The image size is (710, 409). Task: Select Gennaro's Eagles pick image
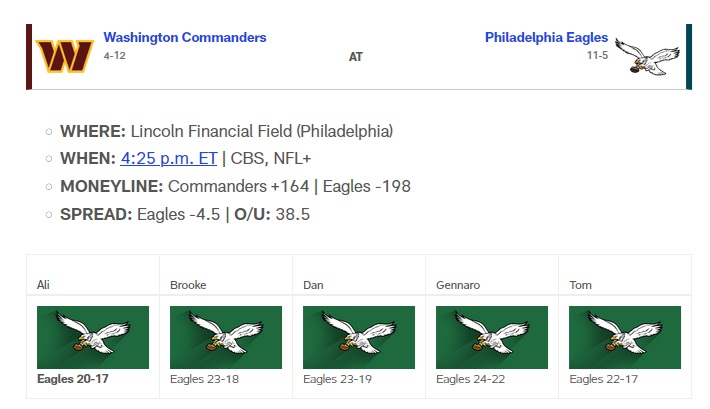tap(492, 337)
